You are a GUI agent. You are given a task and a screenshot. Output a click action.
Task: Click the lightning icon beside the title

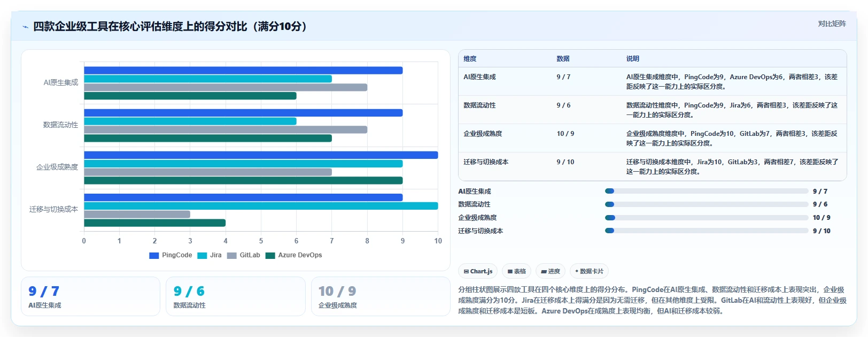coord(25,27)
